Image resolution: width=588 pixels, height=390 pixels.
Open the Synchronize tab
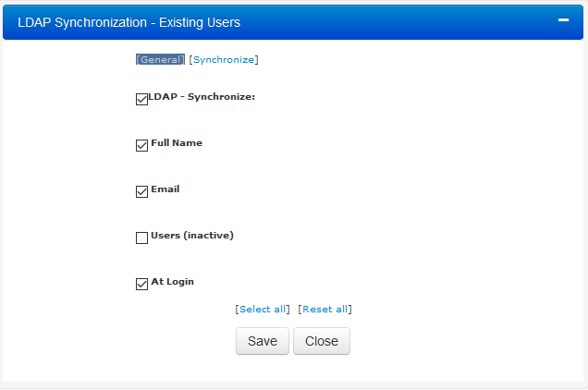click(224, 60)
